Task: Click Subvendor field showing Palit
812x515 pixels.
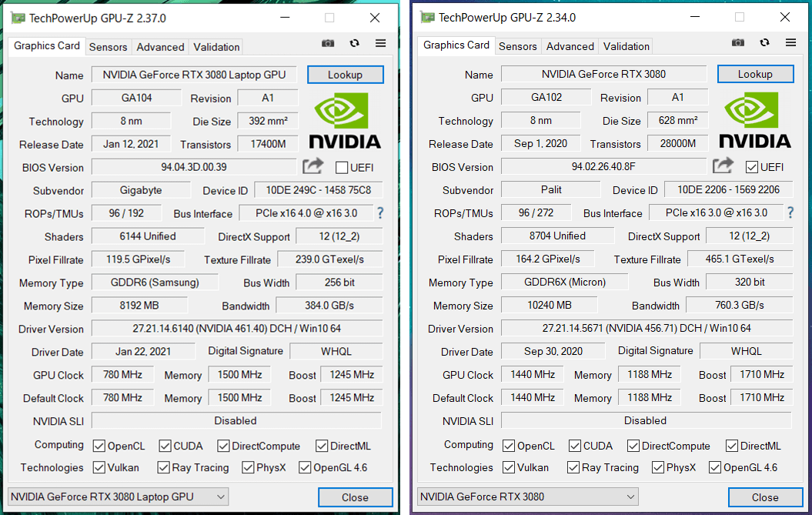Action: pos(551,189)
